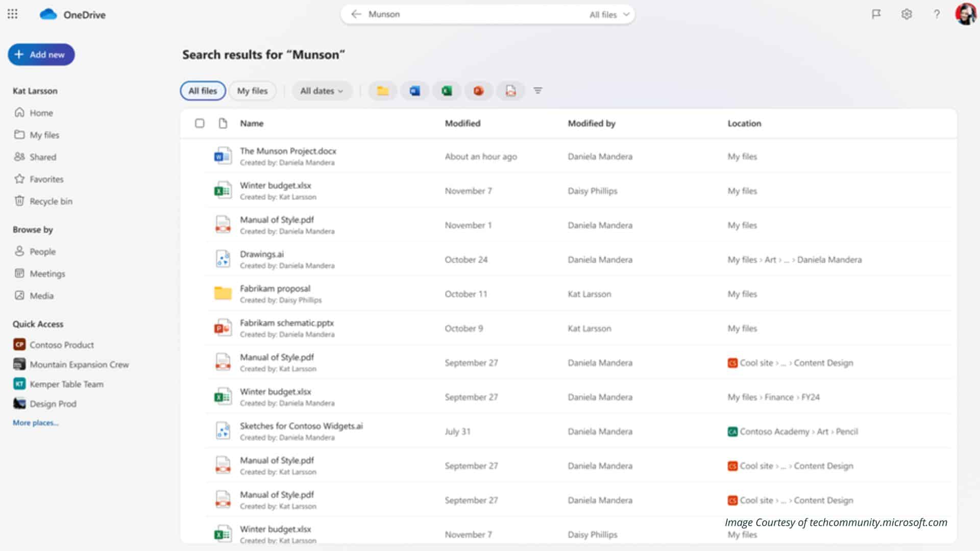
Task: Click the back arrow in search box
Action: [x=356, y=14]
